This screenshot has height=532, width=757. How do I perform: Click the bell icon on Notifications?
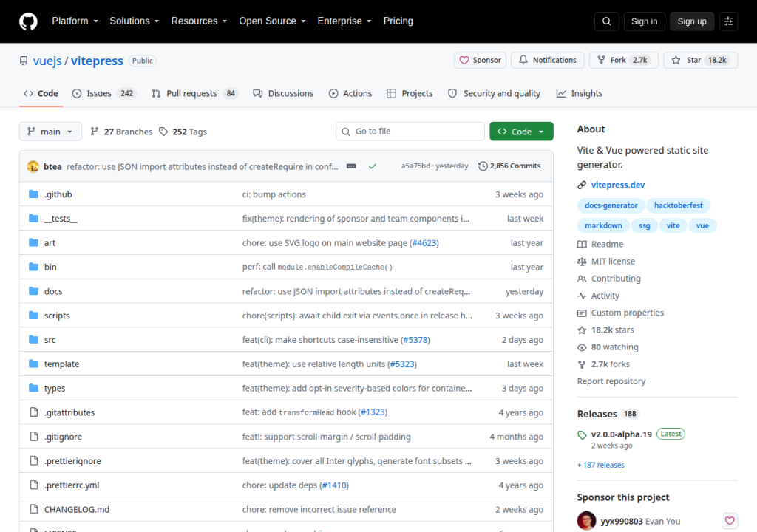[x=523, y=60]
